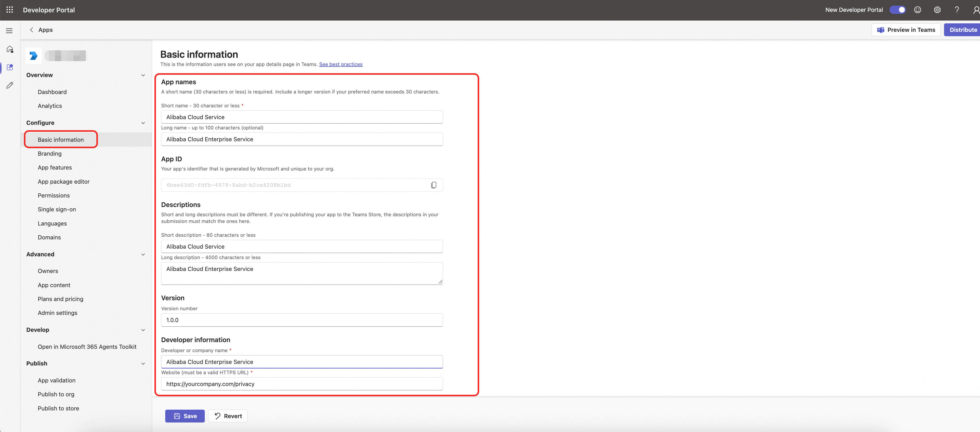Open settings gear icon in header
Viewport: 980px width, 432px height.
pyautogui.click(x=937, y=10)
